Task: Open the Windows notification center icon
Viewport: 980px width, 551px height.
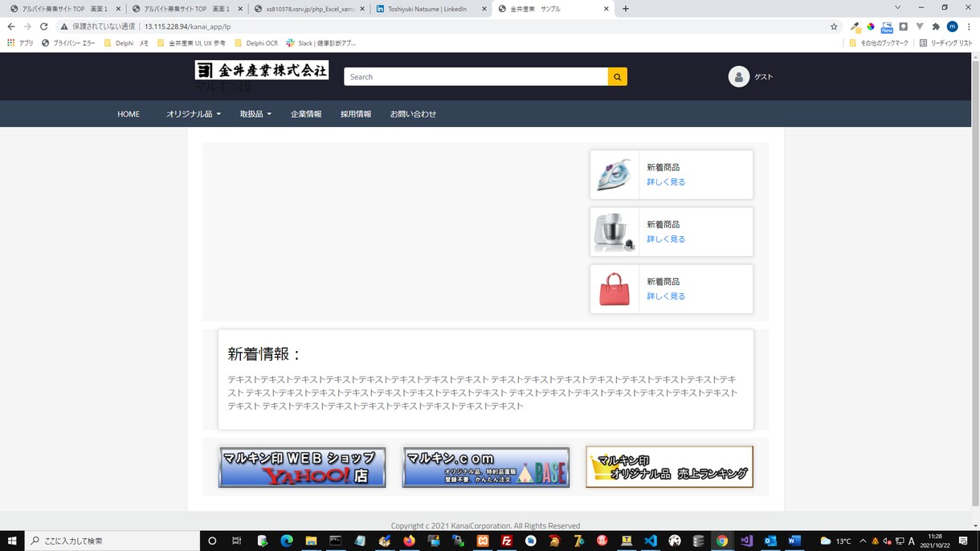Action: (963, 541)
